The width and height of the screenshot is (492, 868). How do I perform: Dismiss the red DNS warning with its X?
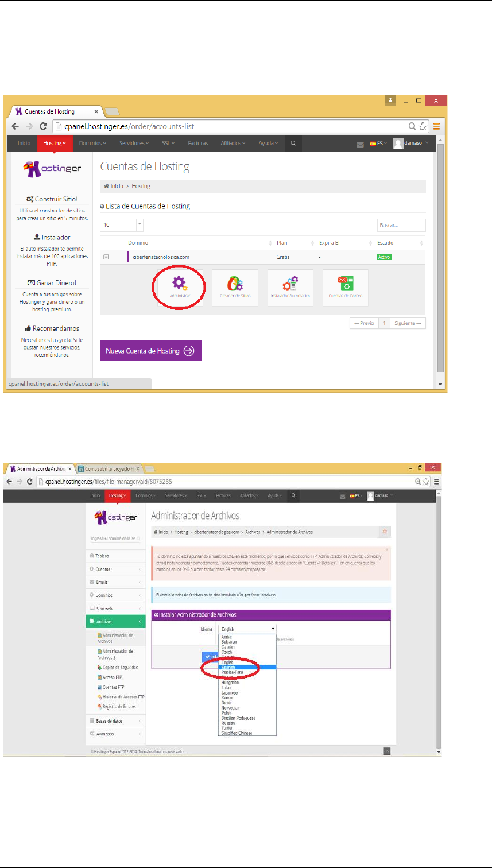click(x=387, y=549)
